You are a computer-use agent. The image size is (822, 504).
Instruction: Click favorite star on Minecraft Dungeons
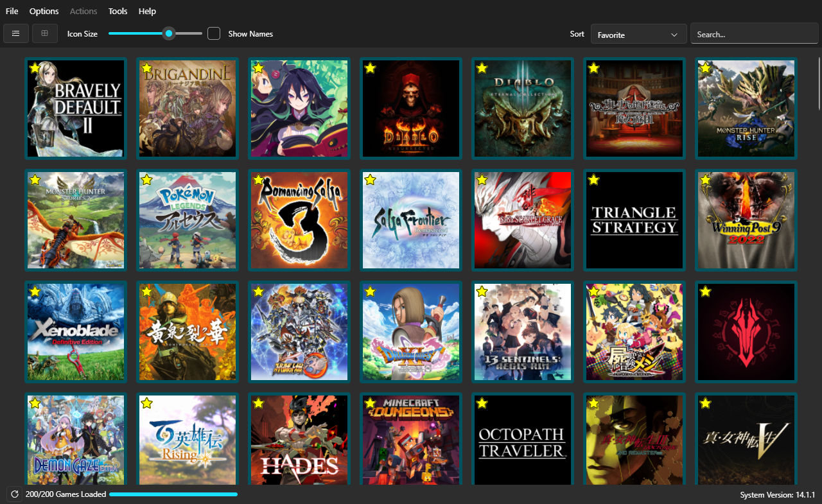(x=370, y=403)
